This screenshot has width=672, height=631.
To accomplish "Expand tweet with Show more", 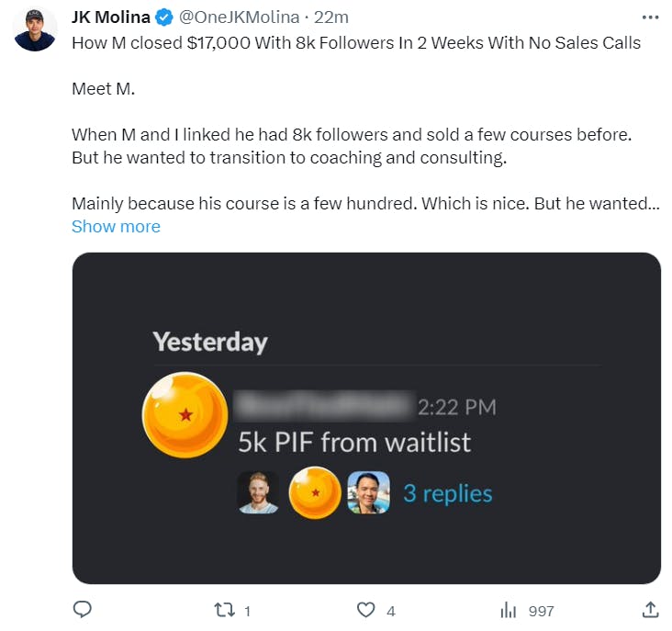I will pos(116,227).
